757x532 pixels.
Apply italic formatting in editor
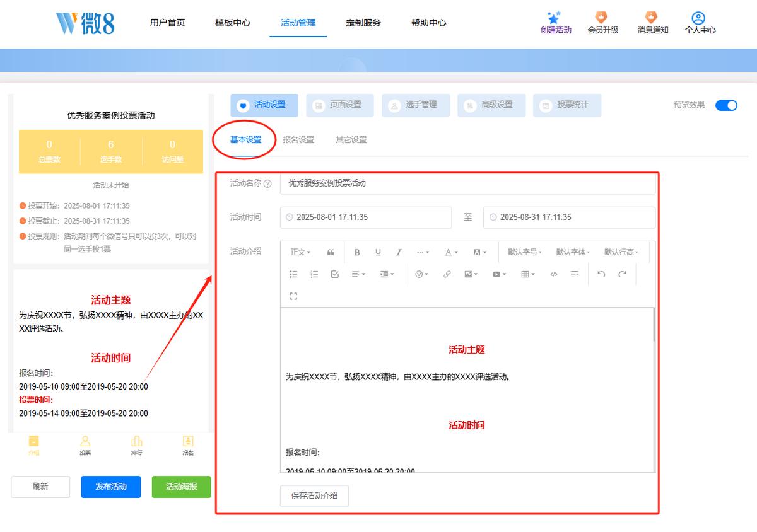pyautogui.click(x=399, y=252)
